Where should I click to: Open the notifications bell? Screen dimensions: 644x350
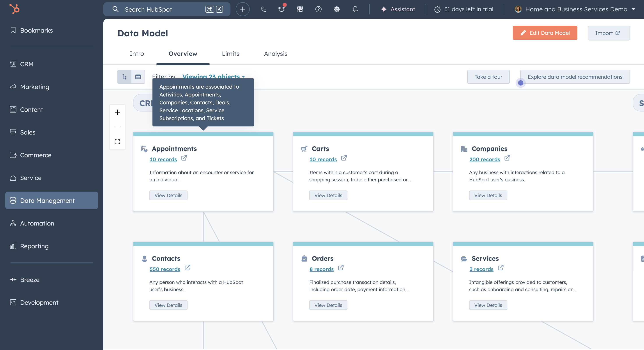pos(355,9)
